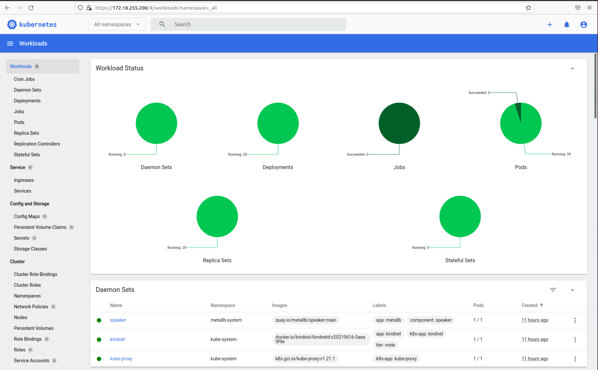Go to Daemon Sets in sidebar
Image resolution: width=598 pixels, height=370 pixels.
27,90
